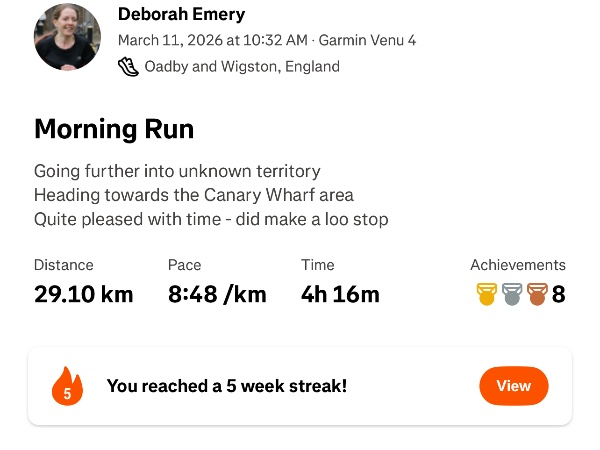Open the Morning Run activity title
Viewport: 600px width, 450px height.
[x=114, y=129]
